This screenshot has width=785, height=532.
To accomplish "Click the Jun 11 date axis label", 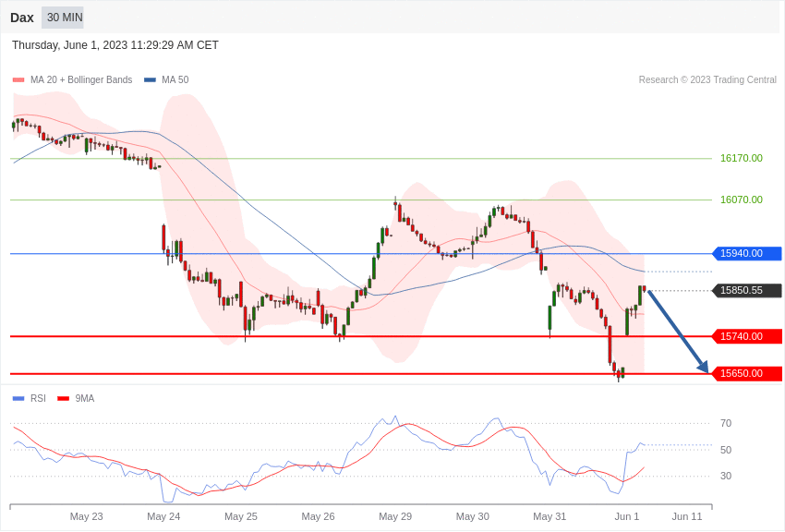I will pyautogui.click(x=687, y=516).
